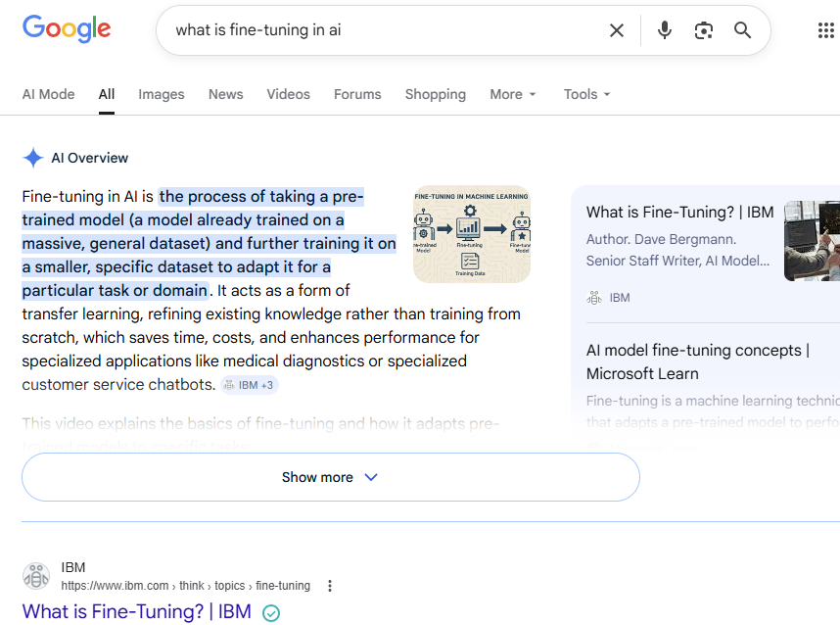
Task: Click the IBM favicon in the search result
Action: coord(36,576)
